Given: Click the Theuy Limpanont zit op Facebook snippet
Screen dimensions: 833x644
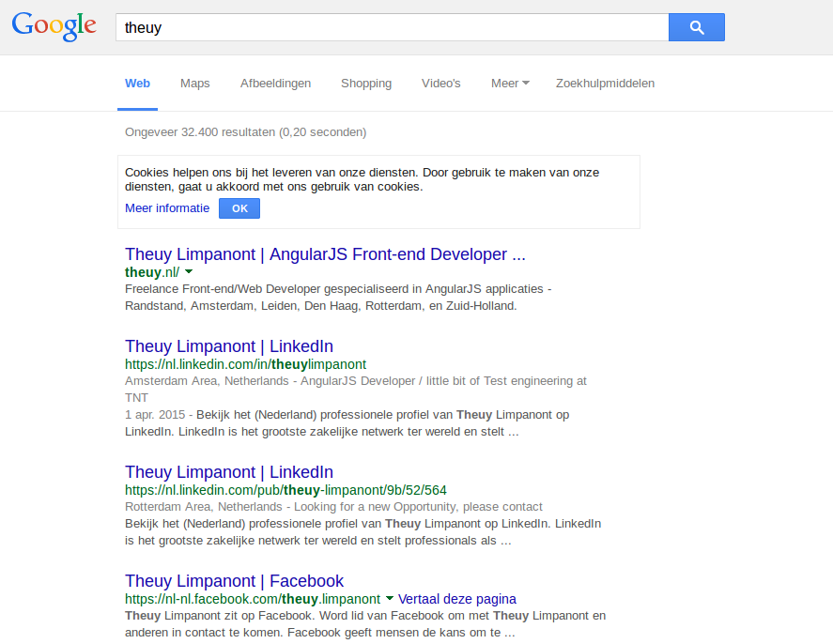Looking at the screenshot, I should (x=365, y=624).
